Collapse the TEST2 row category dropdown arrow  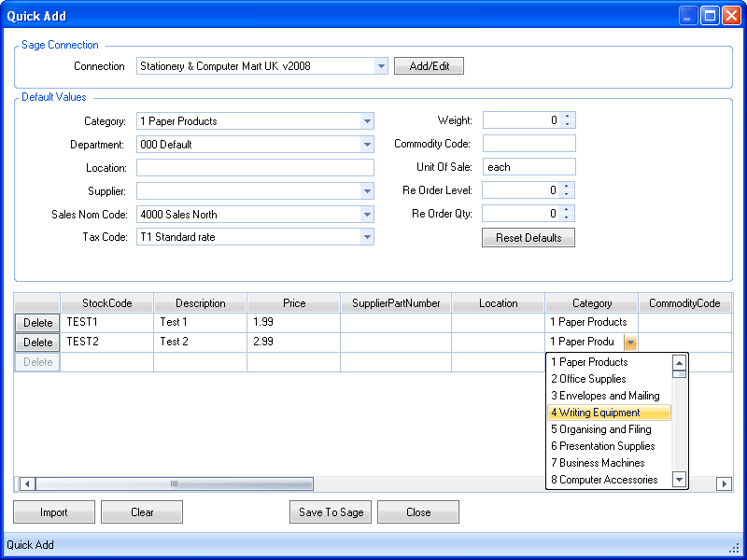(x=630, y=342)
